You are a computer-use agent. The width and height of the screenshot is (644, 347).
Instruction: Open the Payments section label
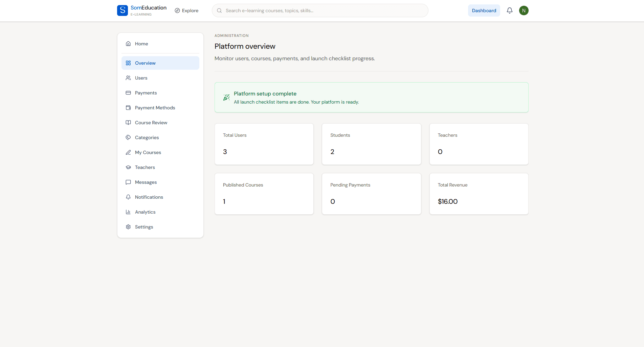point(146,93)
